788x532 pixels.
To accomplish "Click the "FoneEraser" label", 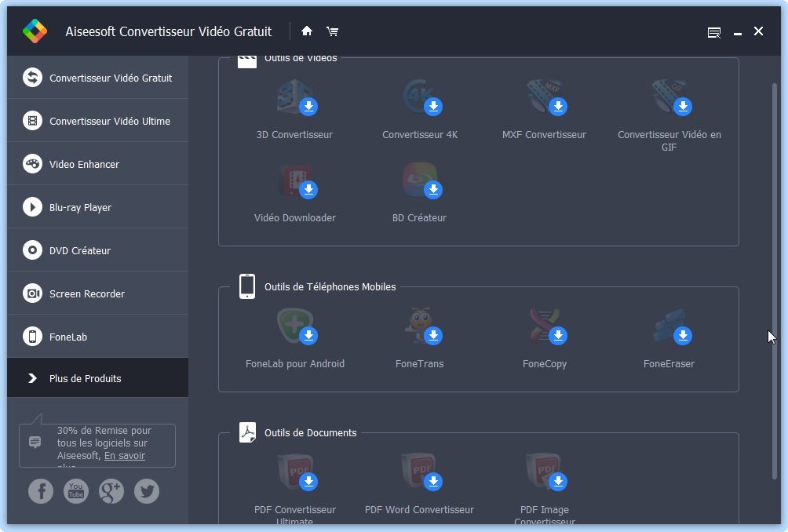I will coord(669,364).
